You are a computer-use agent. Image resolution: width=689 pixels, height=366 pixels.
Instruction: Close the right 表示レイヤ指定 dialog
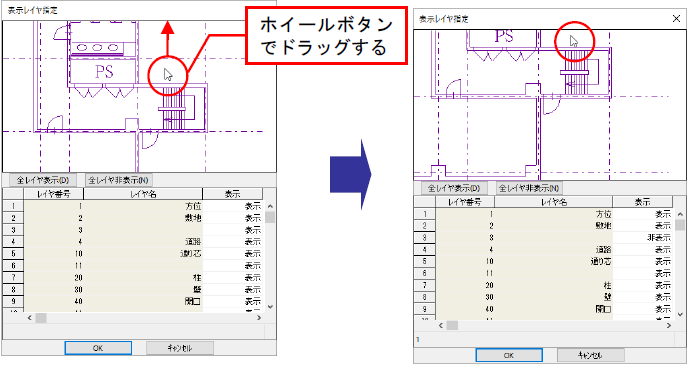click(x=677, y=18)
